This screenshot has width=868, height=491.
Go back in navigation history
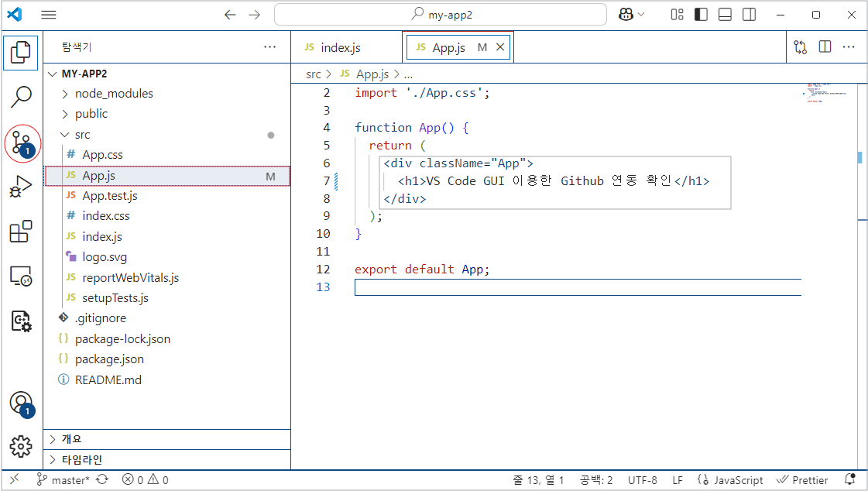tap(230, 15)
